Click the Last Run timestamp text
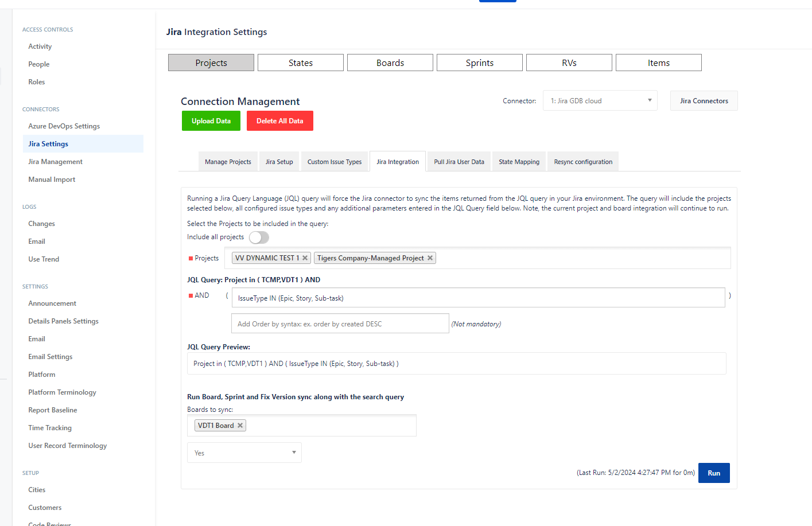 (636, 473)
